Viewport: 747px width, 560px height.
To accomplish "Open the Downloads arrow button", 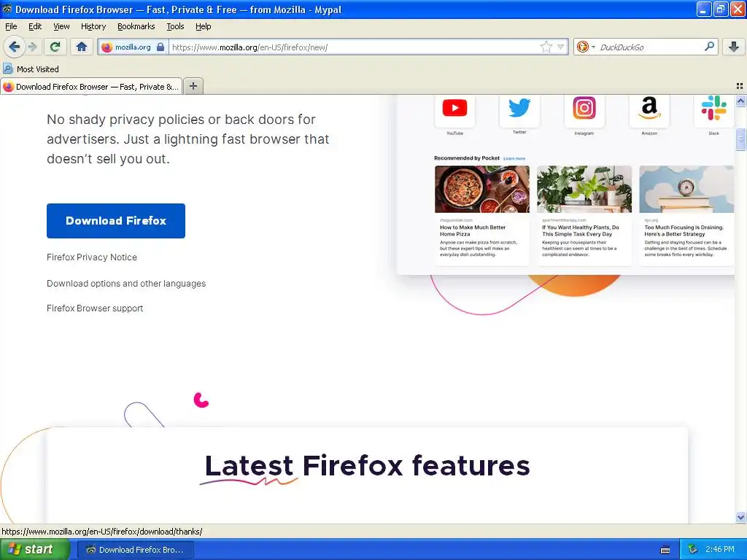I will coord(734,47).
